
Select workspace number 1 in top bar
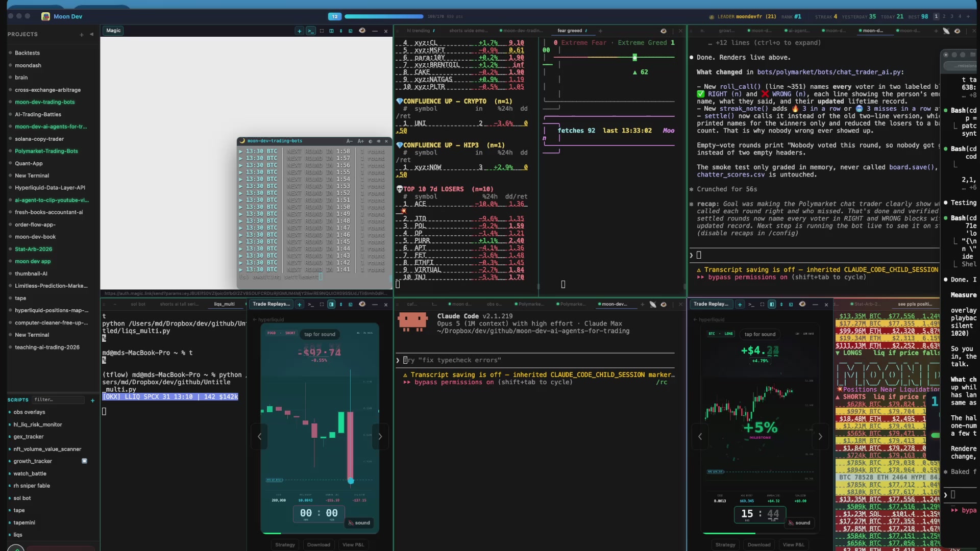pos(936,16)
